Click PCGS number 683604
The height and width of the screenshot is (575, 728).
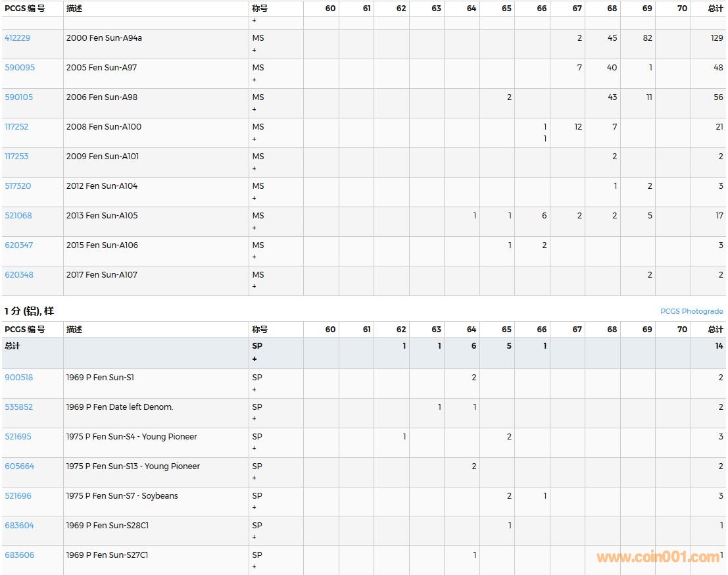20,526
